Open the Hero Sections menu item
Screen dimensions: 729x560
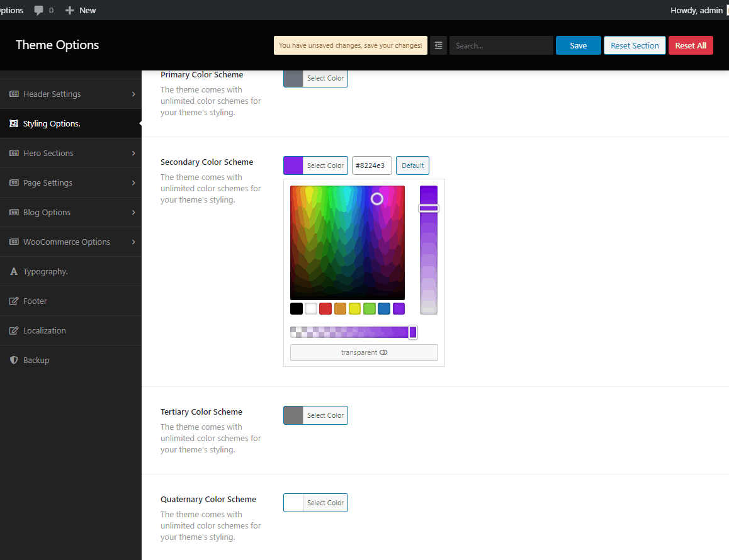tap(71, 153)
